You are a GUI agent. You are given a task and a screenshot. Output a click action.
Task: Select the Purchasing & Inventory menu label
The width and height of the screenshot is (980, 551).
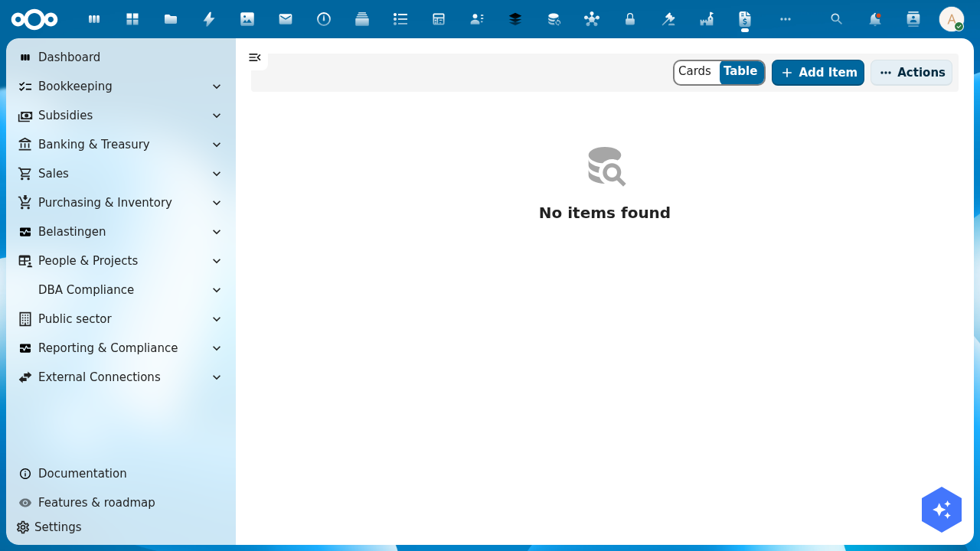(105, 203)
